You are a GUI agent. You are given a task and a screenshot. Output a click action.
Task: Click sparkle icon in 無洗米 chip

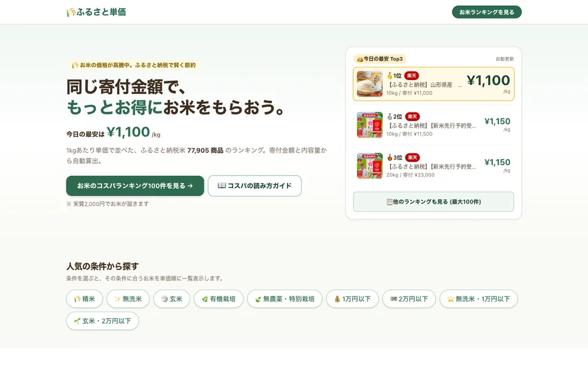pos(118,299)
